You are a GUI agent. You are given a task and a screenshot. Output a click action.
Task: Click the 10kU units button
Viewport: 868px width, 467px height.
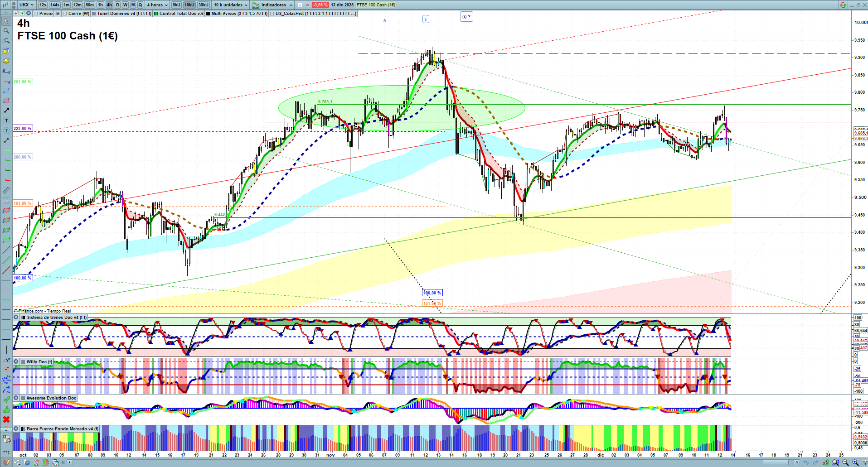[189, 5]
